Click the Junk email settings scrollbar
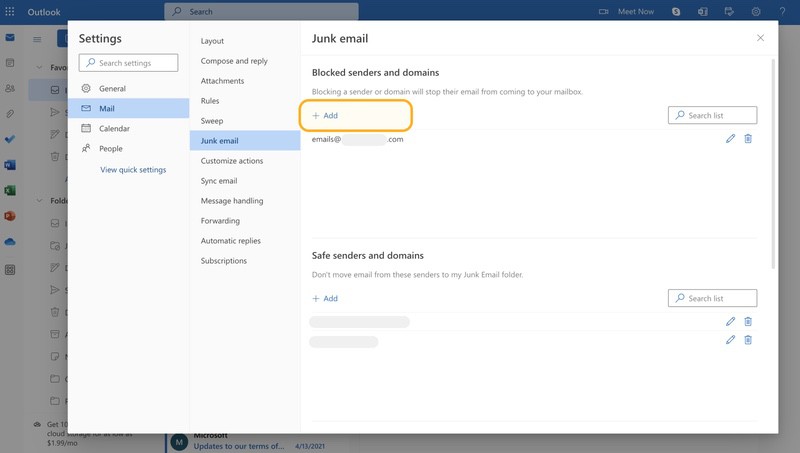 click(773, 164)
